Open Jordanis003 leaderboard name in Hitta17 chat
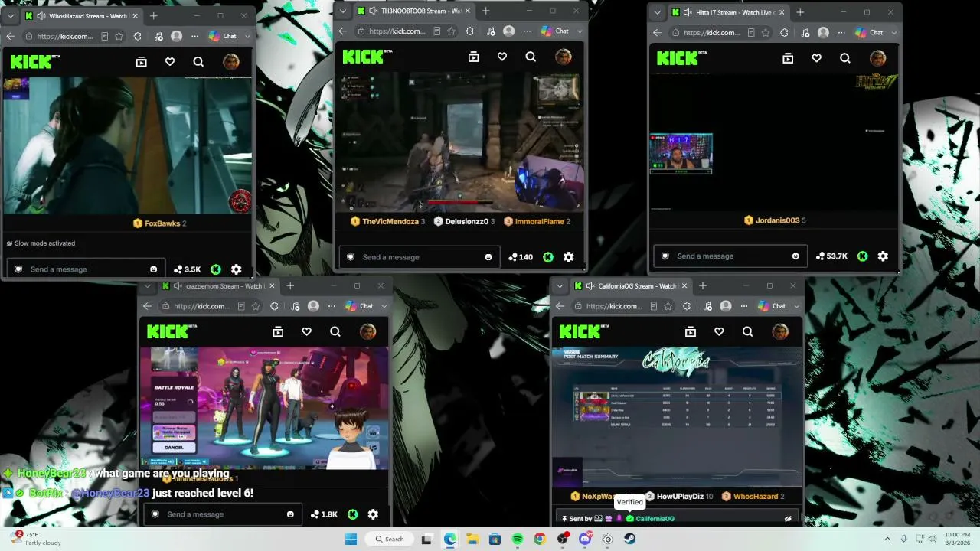This screenshot has height=551, width=980. tap(777, 220)
